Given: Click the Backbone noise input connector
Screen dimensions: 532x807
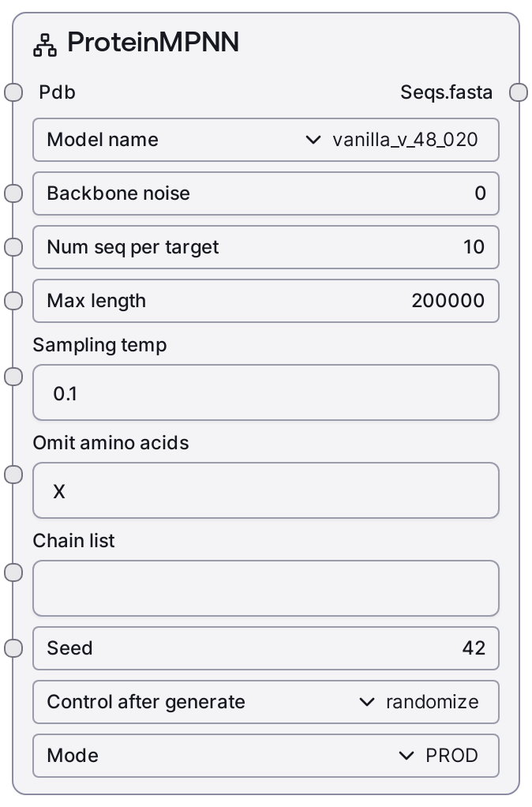Looking at the screenshot, I should [13, 193].
